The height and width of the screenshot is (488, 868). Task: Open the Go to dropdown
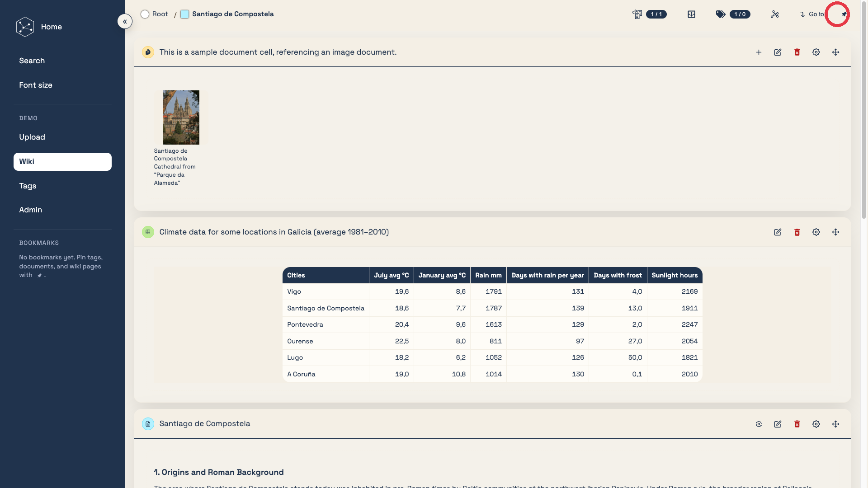click(x=811, y=14)
